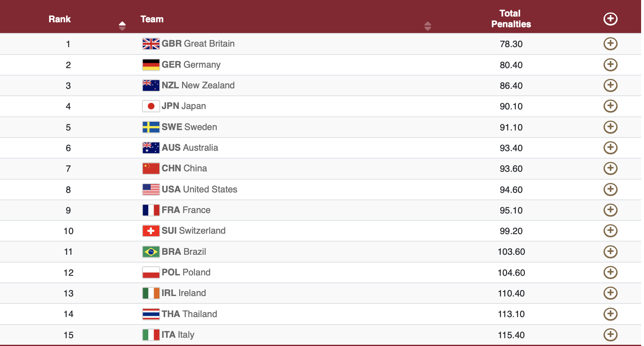Select the Total Penalties column header
The width and height of the screenshot is (644, 346).
pyautogui.click(x=511, y=19)
